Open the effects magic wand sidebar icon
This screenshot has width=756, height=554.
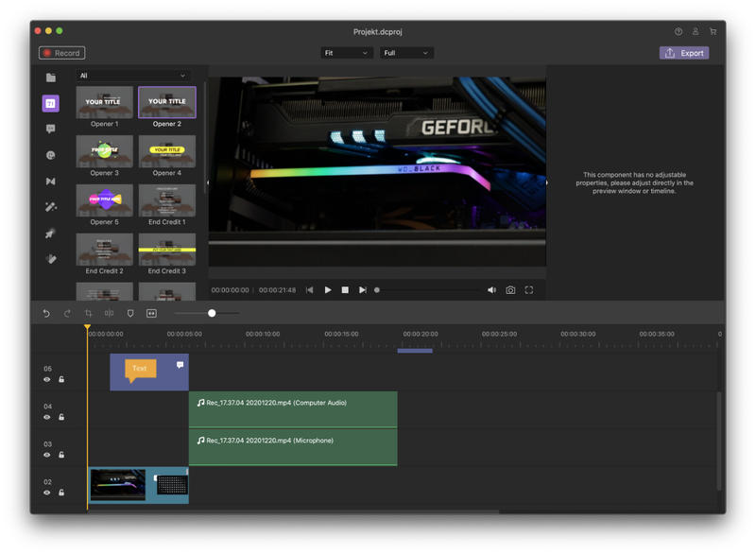coord(51,207)
